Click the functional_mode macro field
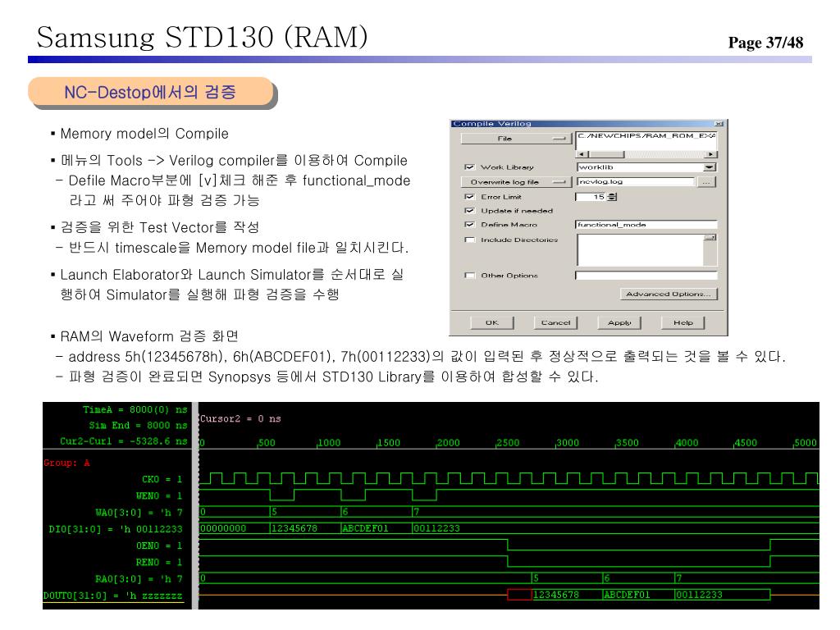840x630 pixels. pyautogui.click(x=646, y=225)
